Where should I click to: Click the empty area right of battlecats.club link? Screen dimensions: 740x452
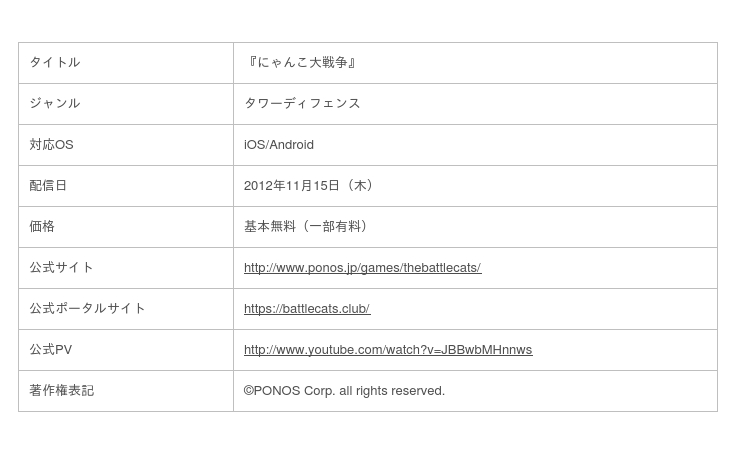click(x=543, y=309)
